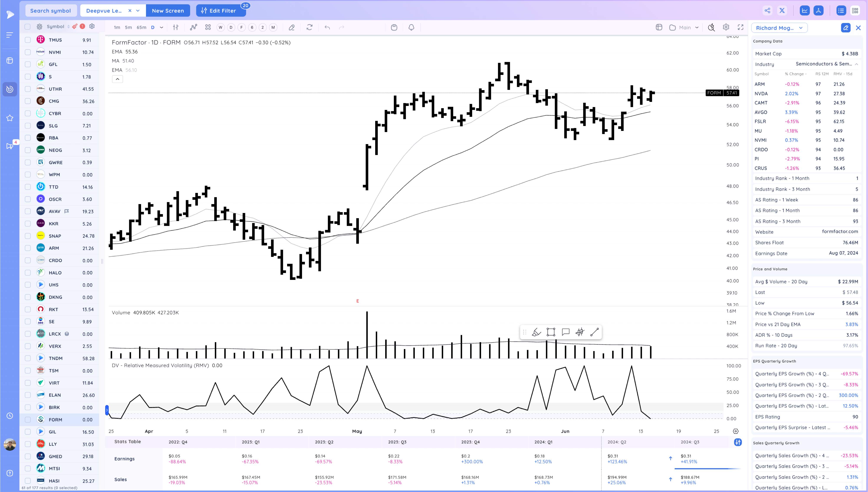Click the New Screen button

point(168,10)
